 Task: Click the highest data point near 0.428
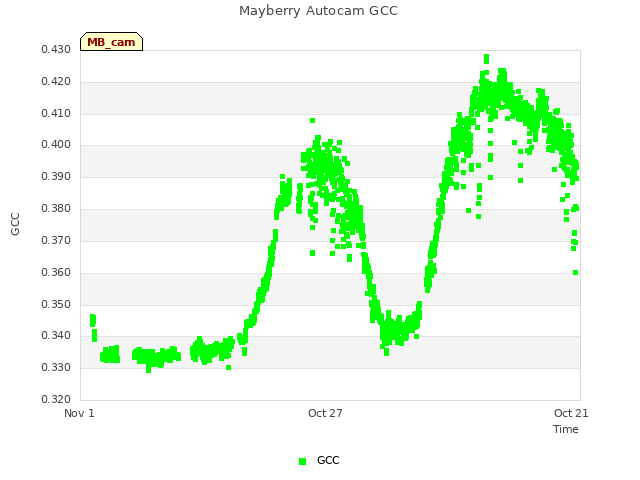coord(486,57)
